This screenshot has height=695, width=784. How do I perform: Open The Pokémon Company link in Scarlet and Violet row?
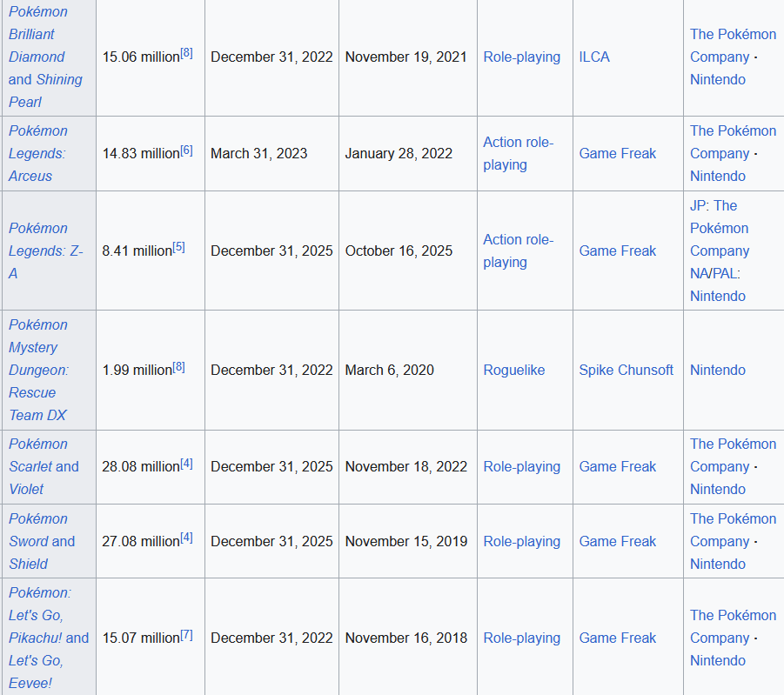733,455
